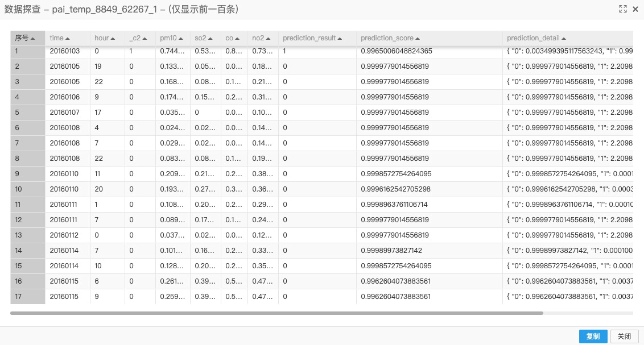Select prediction_result 1 in row 1
The image size is (644, 345).
point(317,51)
